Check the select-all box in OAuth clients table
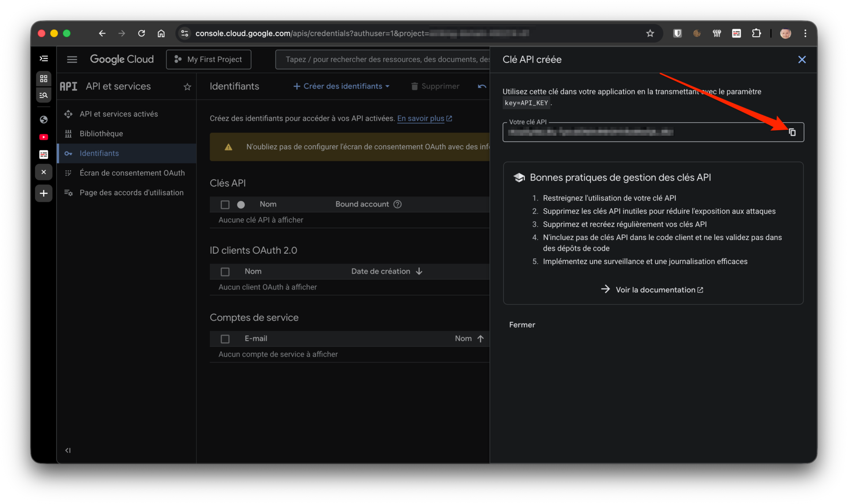The image size is (848, 504). [x=225, y=272]
